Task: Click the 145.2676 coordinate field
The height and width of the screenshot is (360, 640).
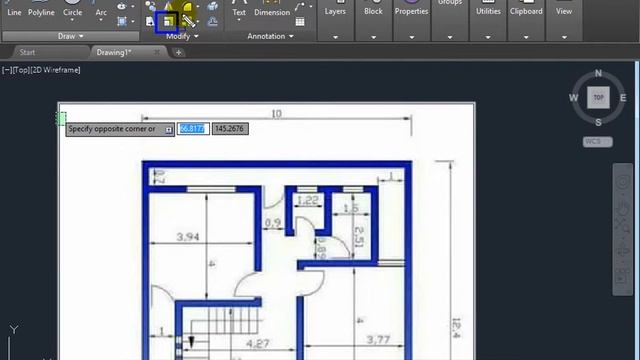Action: 230,129
